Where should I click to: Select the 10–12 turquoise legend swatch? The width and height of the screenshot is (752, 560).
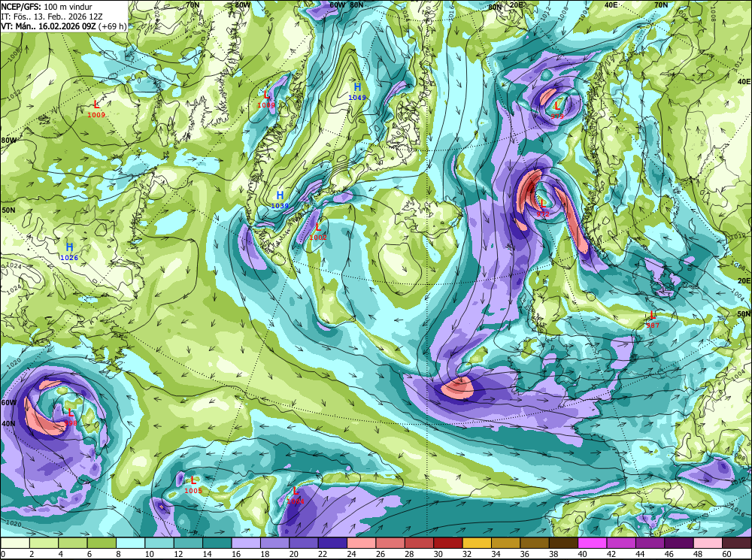tap(159, 543)
